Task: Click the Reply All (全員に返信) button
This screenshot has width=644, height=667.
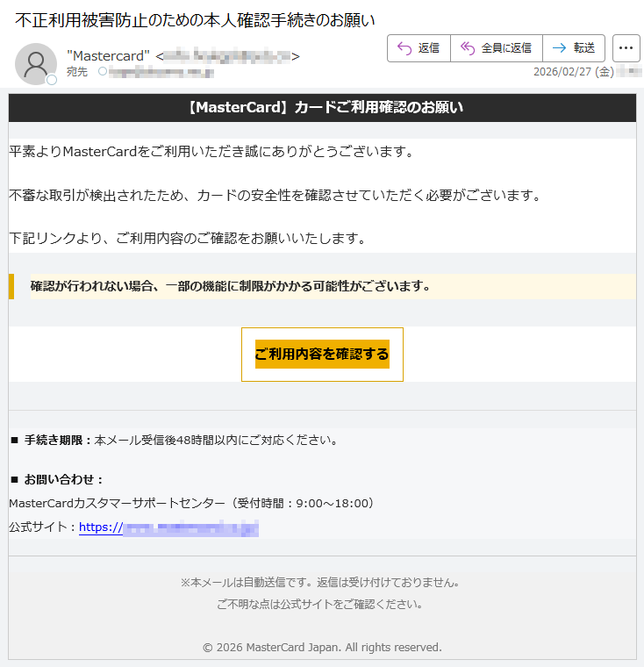Action: 497,48
